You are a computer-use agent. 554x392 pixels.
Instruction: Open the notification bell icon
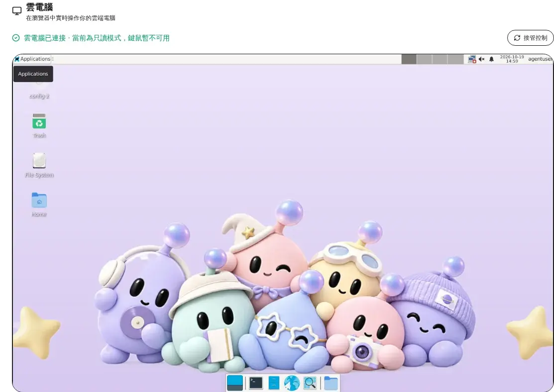491,59
